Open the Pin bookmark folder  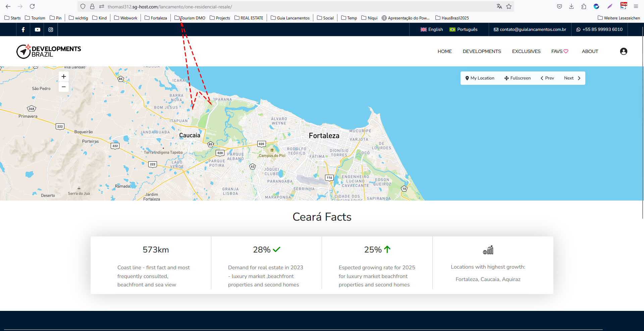point(55,18)
